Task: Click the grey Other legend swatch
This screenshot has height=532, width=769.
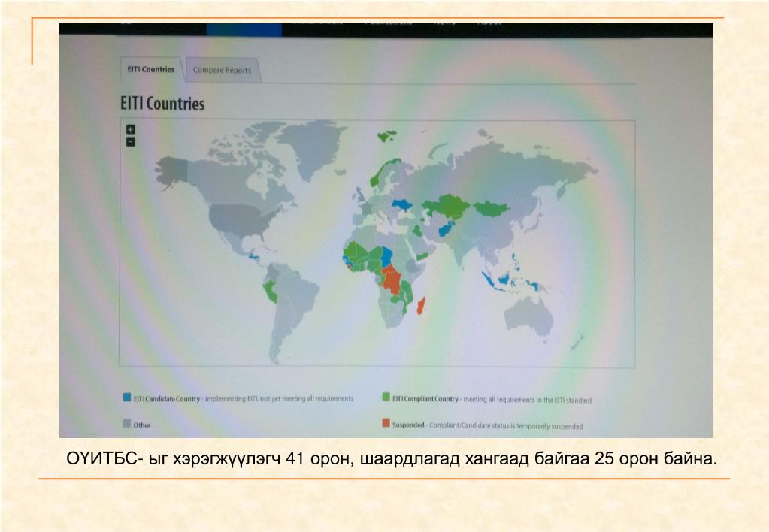Action: (x=127, y=423)
